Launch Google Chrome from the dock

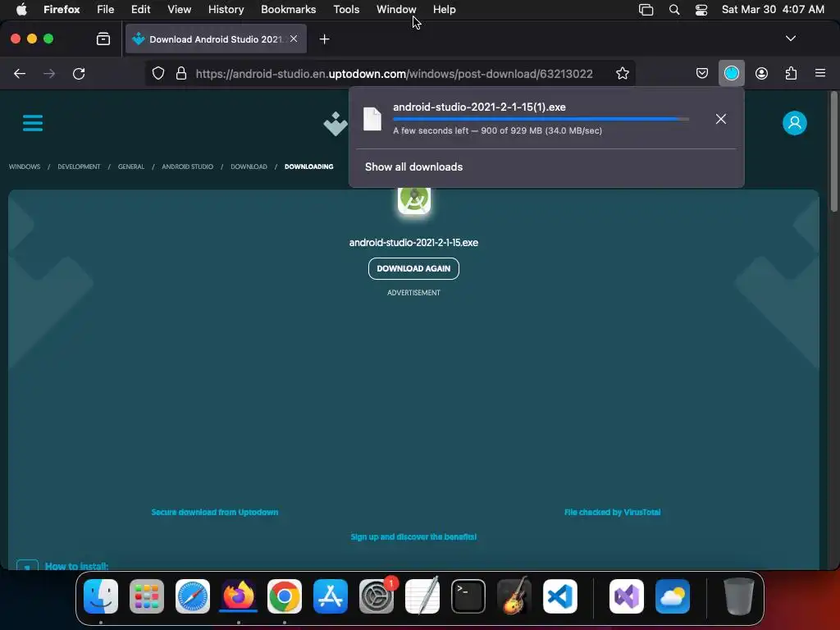click(x=285, y=596)
